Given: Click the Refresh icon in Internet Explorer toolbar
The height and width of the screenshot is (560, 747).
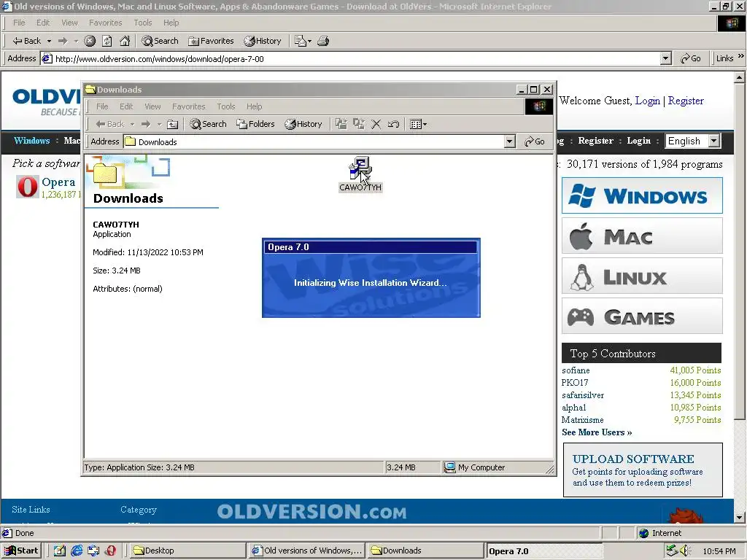Looking at the screenshot, I should (107, 41).
